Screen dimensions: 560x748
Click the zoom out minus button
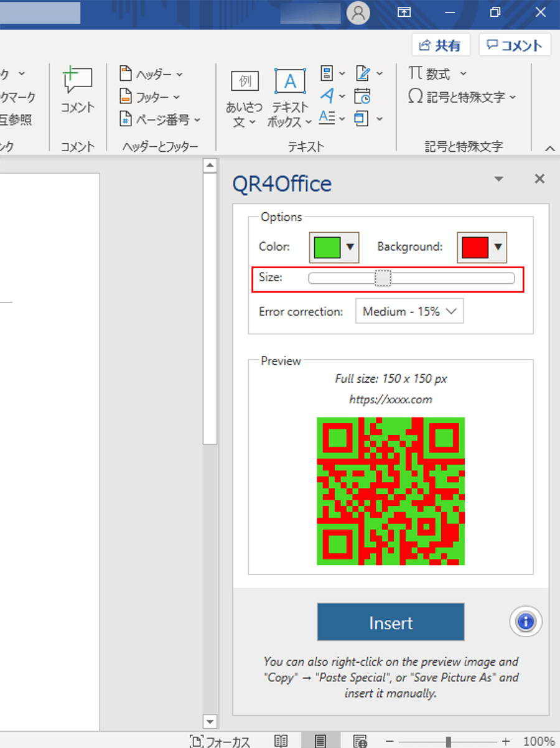tap(390, 741)
